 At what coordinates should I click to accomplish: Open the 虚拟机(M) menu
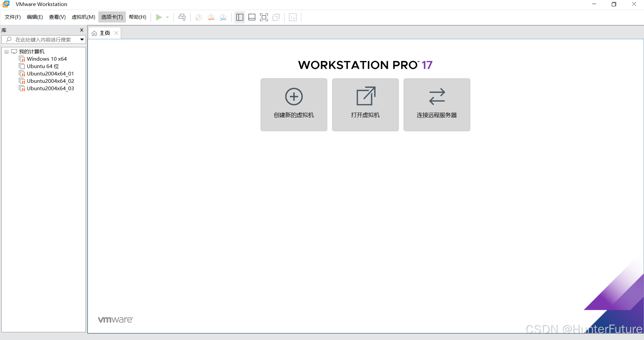click(x=83, y=17)
